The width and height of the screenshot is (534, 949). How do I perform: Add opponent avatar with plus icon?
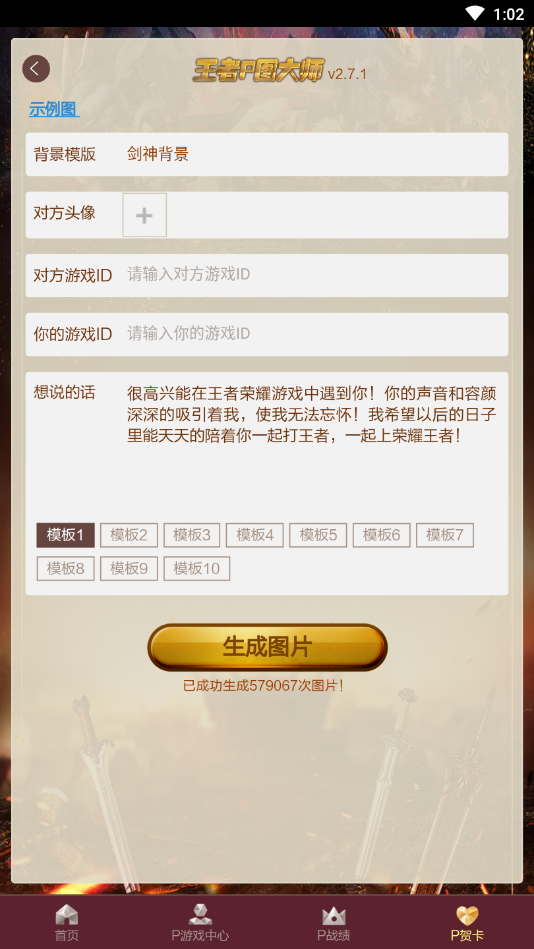(x=145, y=215)
